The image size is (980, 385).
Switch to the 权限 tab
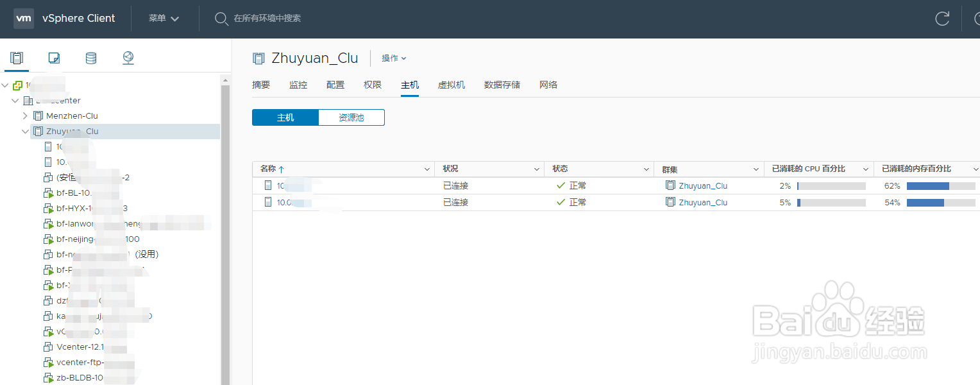point(373,85)
